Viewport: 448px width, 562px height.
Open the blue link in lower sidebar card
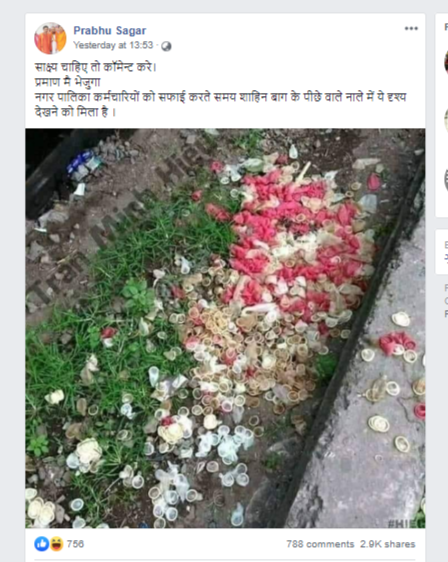pyautogui.click(x=446, y=258)
